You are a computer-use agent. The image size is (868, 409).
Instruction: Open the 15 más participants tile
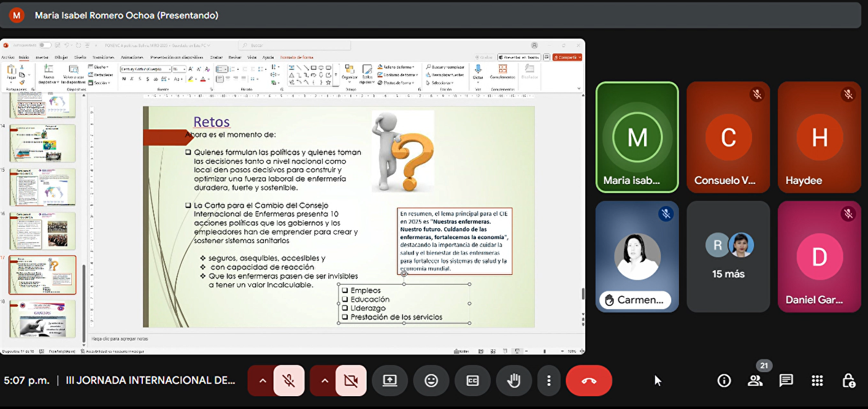[728, 257]
